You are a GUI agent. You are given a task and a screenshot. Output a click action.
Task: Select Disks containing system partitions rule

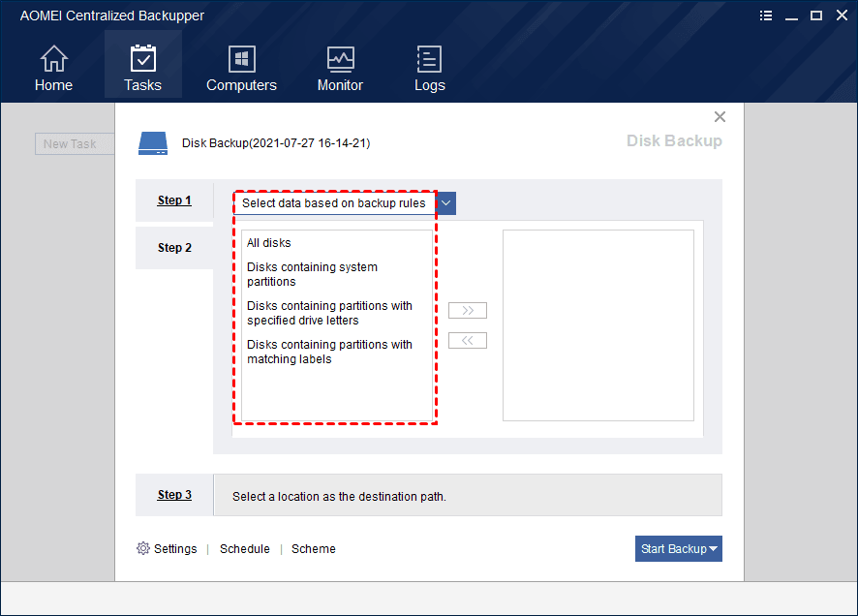pyautogui.click(x=312, y=274)
